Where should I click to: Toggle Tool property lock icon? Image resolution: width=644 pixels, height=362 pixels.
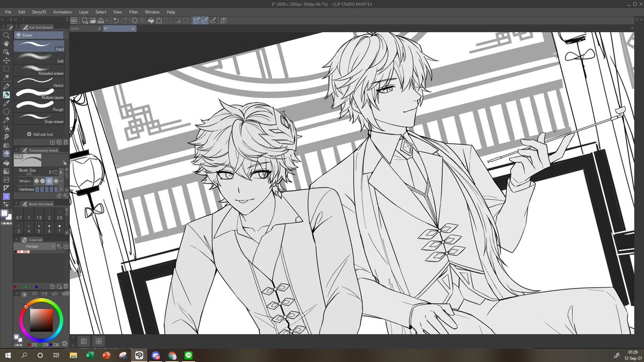coord(64,162)
